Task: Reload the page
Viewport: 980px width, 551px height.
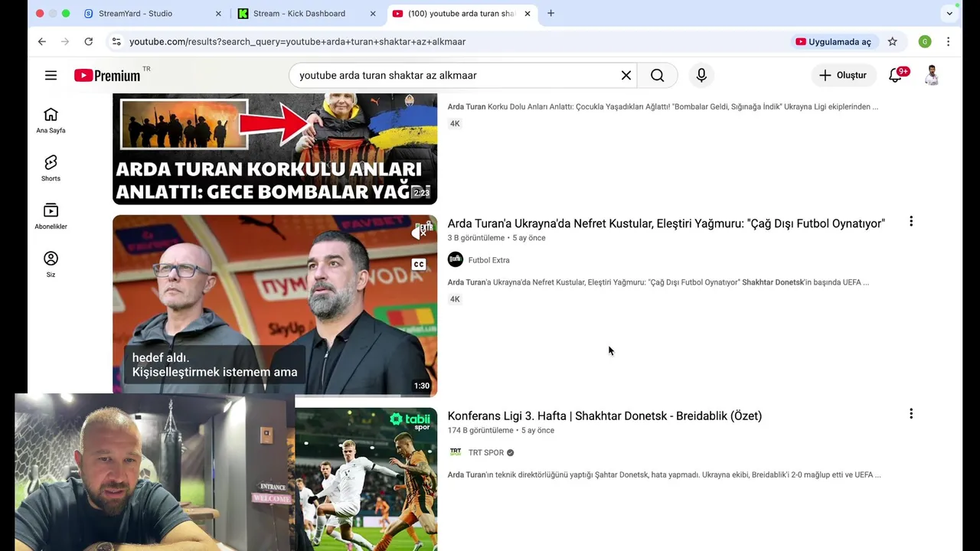Action: click(x=89, y=41)
